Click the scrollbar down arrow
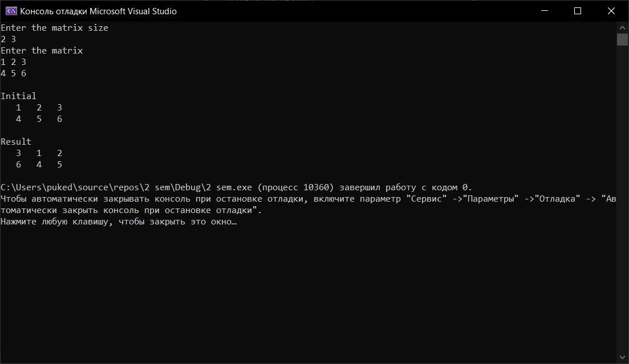Image resolution: width=629 pixels, height=364 pixels. coord(622,358)
